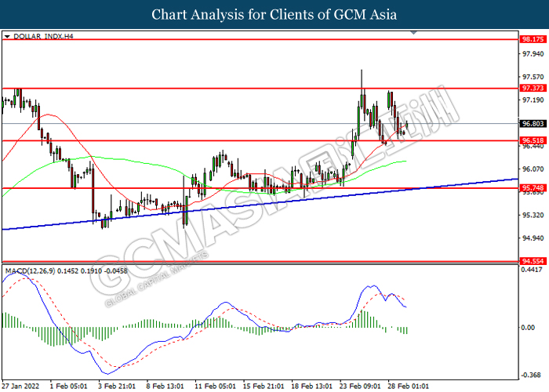Click the Chart Analysis for Clients heading
Image resolution: width=549 pixels, height=392 pixels.
[x=274, y=14]
